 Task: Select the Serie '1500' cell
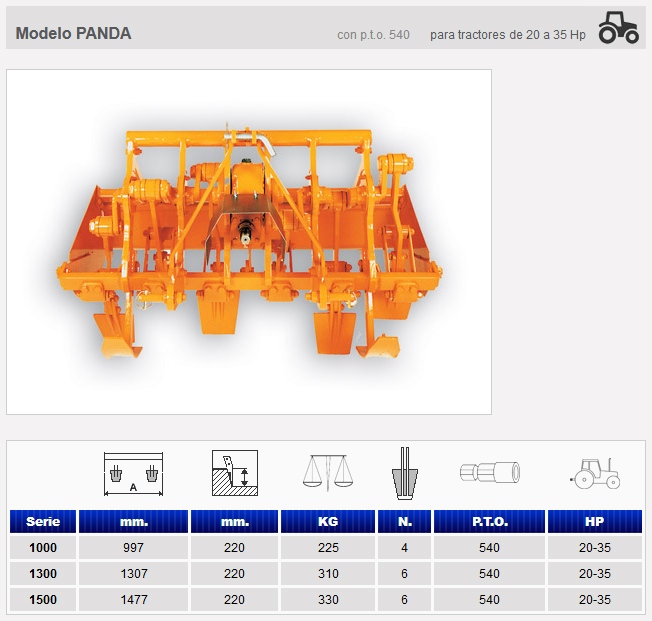(x=43, y=599)
